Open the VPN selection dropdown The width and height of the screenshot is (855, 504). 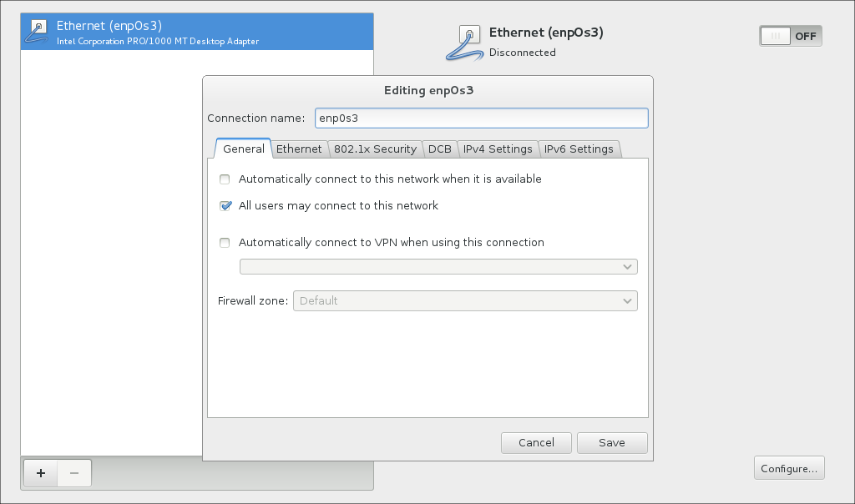[438, 266]
